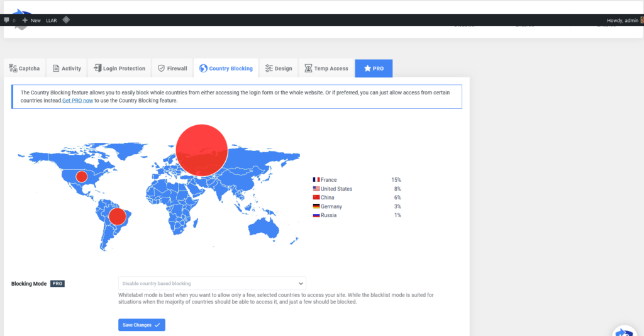Click the United States country label
This screenshot has height=336, width=644.
(336, 189)
